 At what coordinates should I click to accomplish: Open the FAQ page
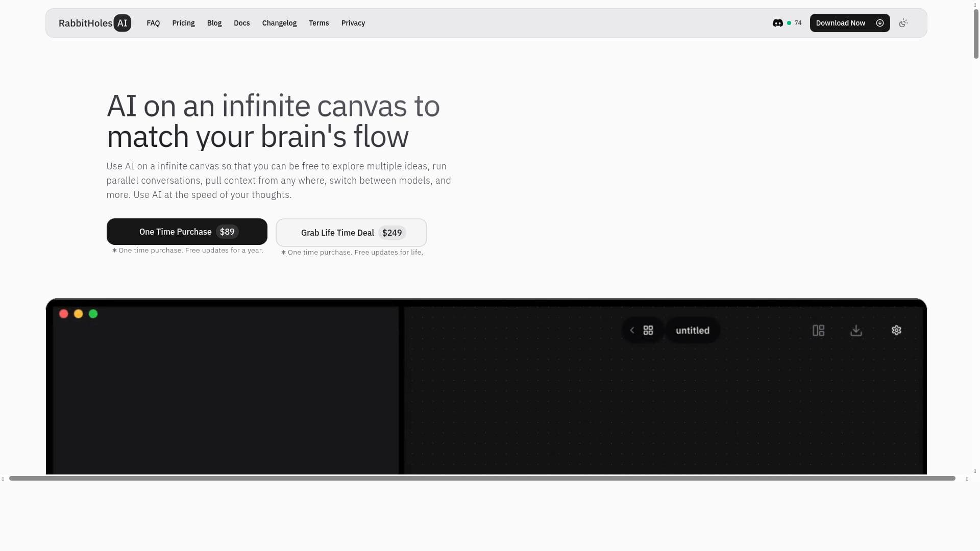(x=153, y=23)
